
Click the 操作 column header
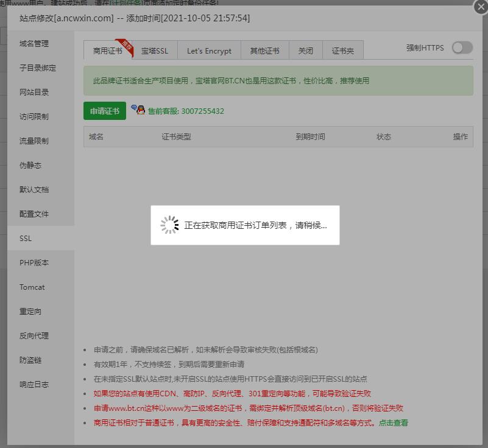[461, 137]
